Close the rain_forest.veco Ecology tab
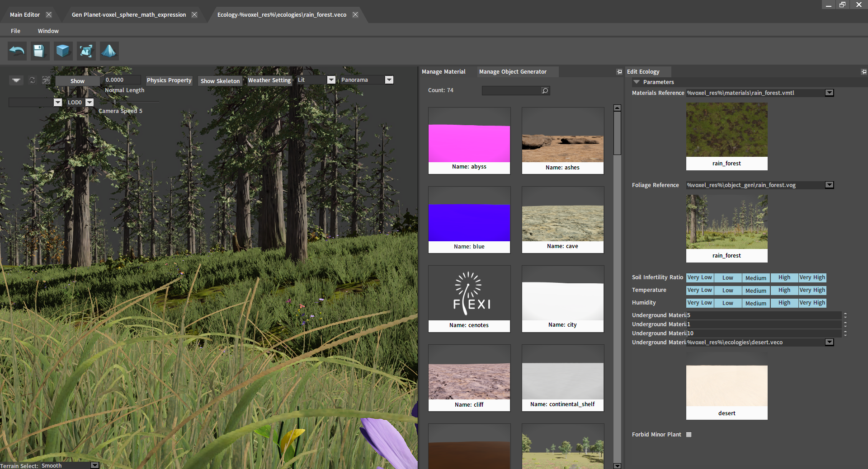Viewport: 868px width, 469px height. click(355, 15)
